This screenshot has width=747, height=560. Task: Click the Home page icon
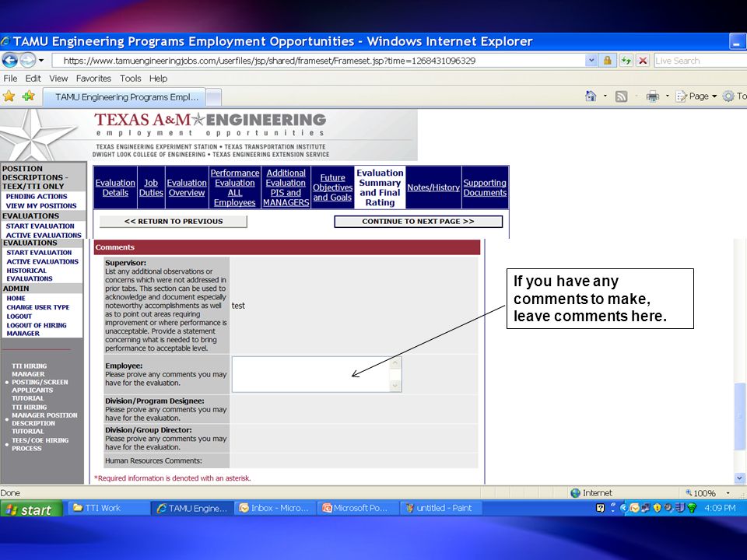(591, 96)
